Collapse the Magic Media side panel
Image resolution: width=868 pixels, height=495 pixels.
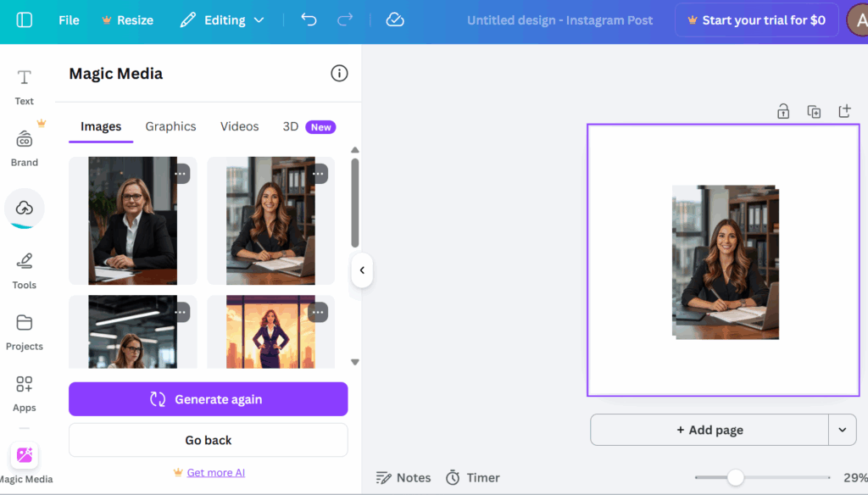(362, 270)
